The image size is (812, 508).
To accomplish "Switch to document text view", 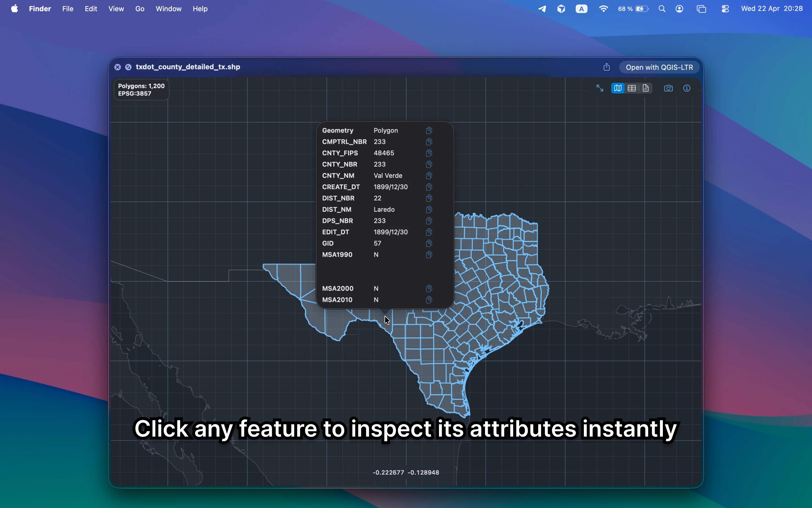I will (x=646, y=88).
